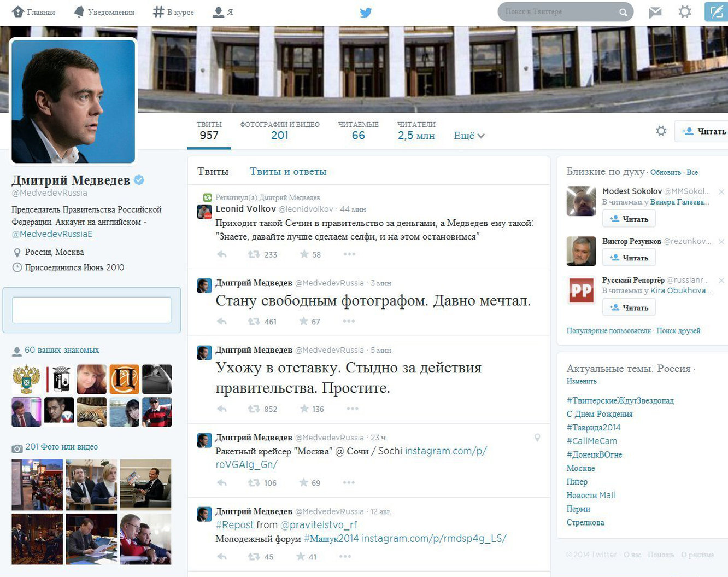The image size is (728, 577).
Task: Open more options on the 'Ракетный крейсер' tweet
Action: [349, 482]
